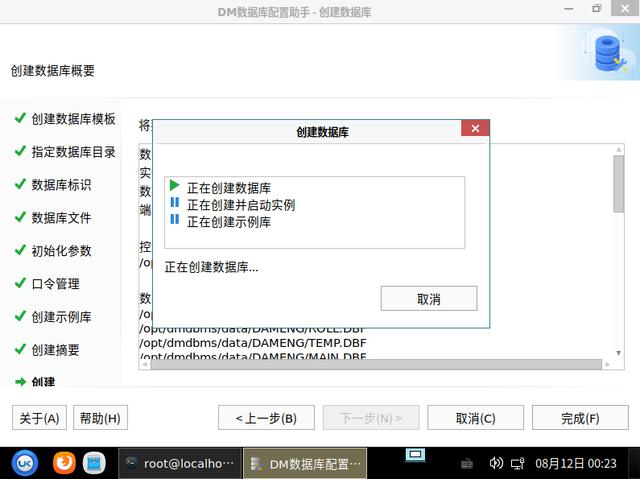Click the 取消 button in progress dialog
The width and height of the screenshot is (640, 479).
point(429,299)
